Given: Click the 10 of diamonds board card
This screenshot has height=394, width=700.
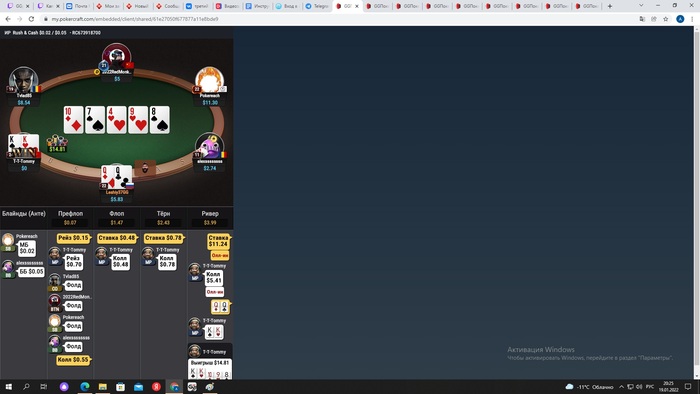Looking at the screenshot, I should coord(73,120).
